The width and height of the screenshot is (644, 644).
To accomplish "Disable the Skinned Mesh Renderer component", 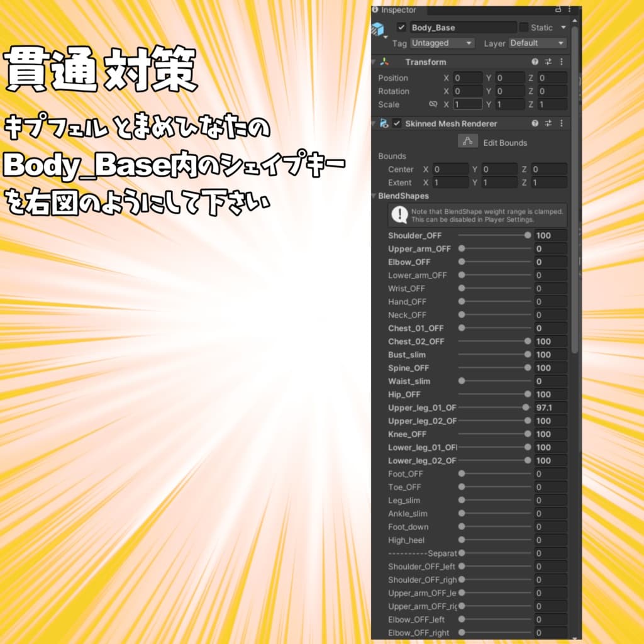I will point(397,123).
